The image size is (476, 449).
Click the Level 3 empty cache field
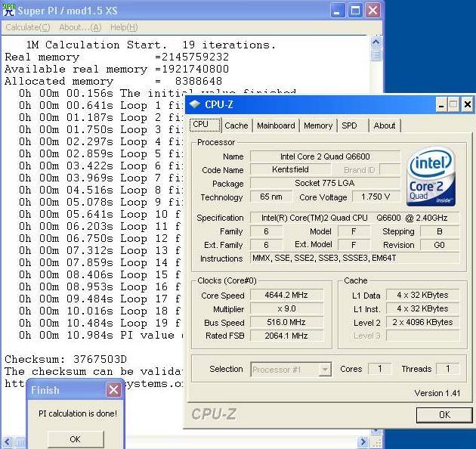(x=422, y=336)
